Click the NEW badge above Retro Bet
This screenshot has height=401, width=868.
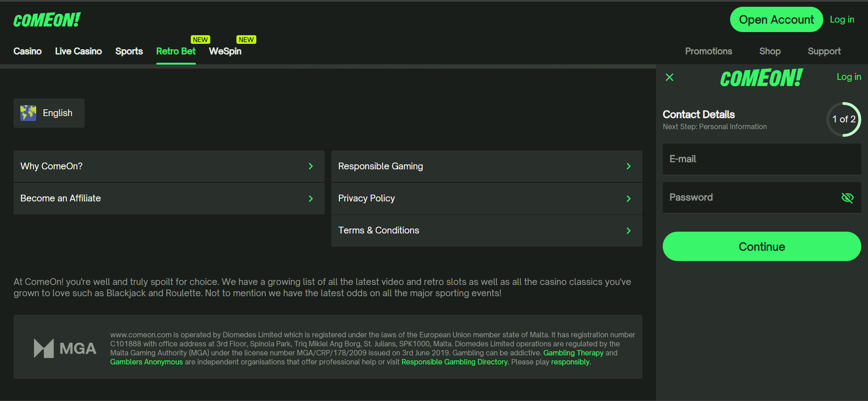click(x=200, y=40)
